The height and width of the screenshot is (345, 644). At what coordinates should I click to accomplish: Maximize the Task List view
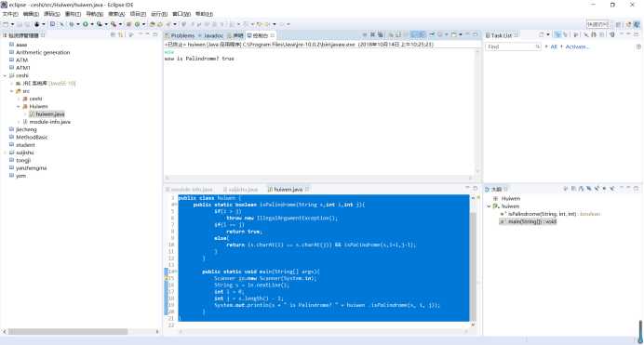coord(637,34)
